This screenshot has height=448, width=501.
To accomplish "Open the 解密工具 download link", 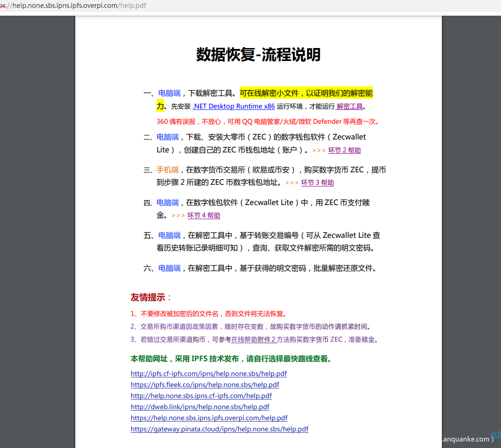I will pos(349,107).
